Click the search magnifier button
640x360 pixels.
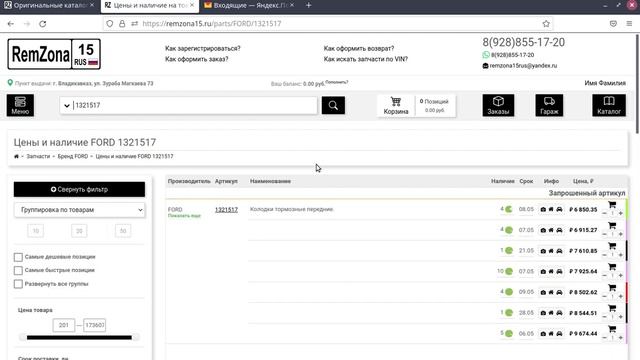pyautogui.click(x=333, y=105)
